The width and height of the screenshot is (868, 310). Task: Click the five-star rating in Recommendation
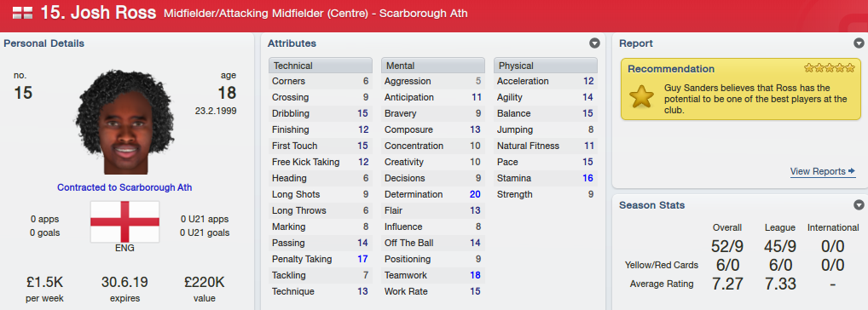(x=830, y=68)
